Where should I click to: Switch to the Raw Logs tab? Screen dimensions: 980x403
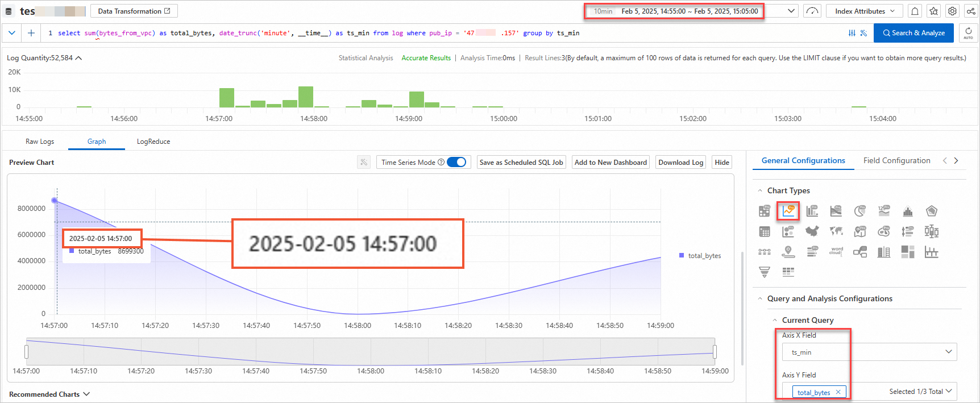click(x=40, y=142)
